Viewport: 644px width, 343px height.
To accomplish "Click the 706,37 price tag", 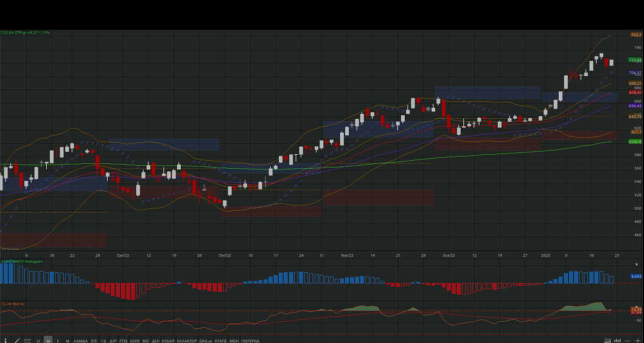I will (635, 72).
